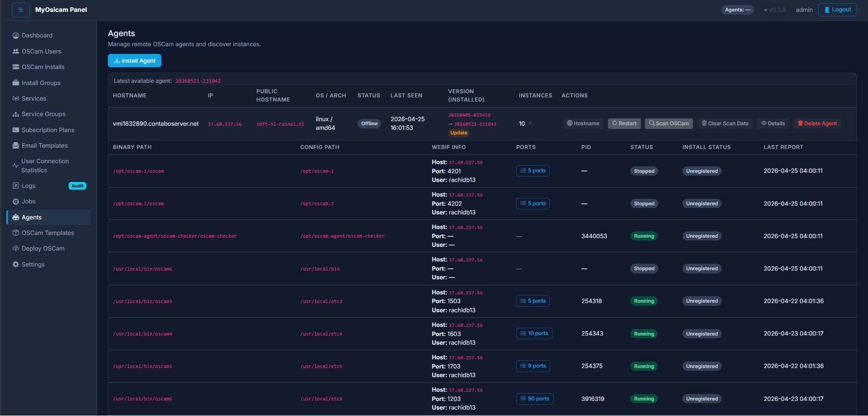Click binary path /usr/local/bin/oscam4

[x=143, y=334]
